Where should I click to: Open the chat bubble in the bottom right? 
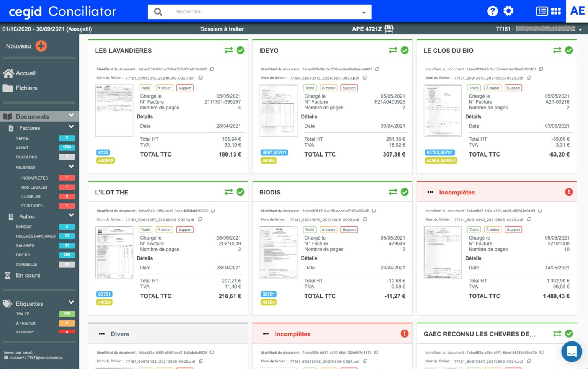(x=572, y=351)
